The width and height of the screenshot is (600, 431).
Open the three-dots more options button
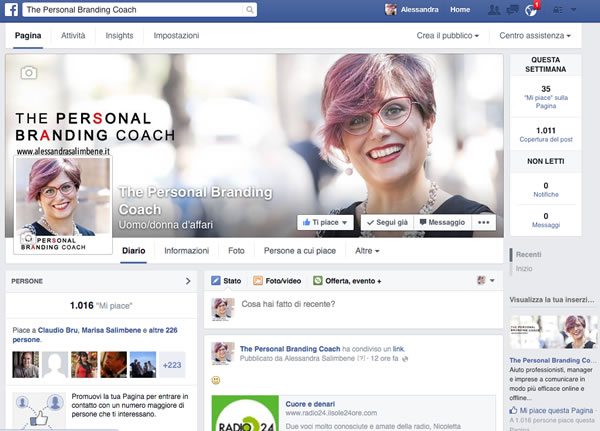point(484,222)
